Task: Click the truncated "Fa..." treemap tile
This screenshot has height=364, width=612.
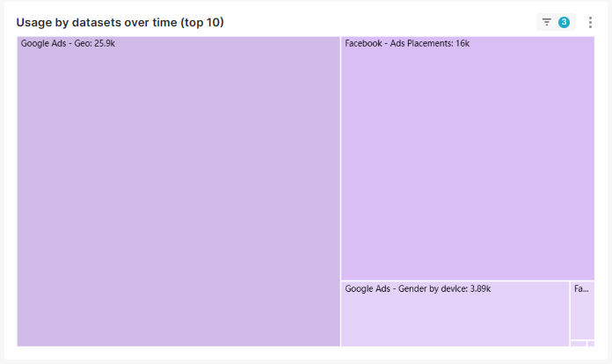Action: click(582, 310)
